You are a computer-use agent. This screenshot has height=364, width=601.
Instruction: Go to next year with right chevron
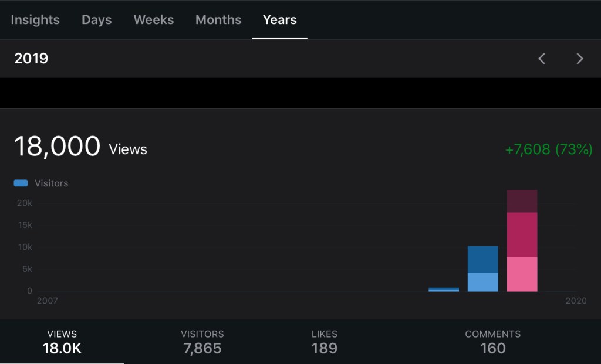pos(579,59)
